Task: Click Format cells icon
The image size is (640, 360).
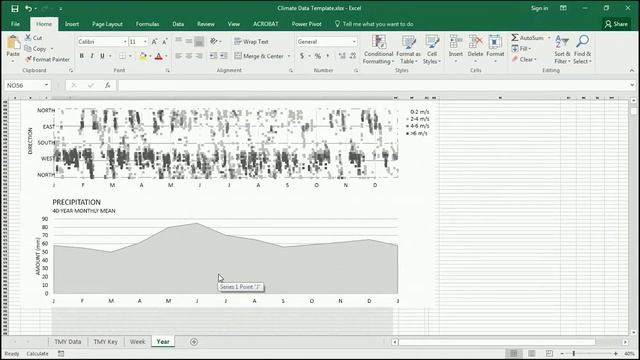Action: [495, 42]
